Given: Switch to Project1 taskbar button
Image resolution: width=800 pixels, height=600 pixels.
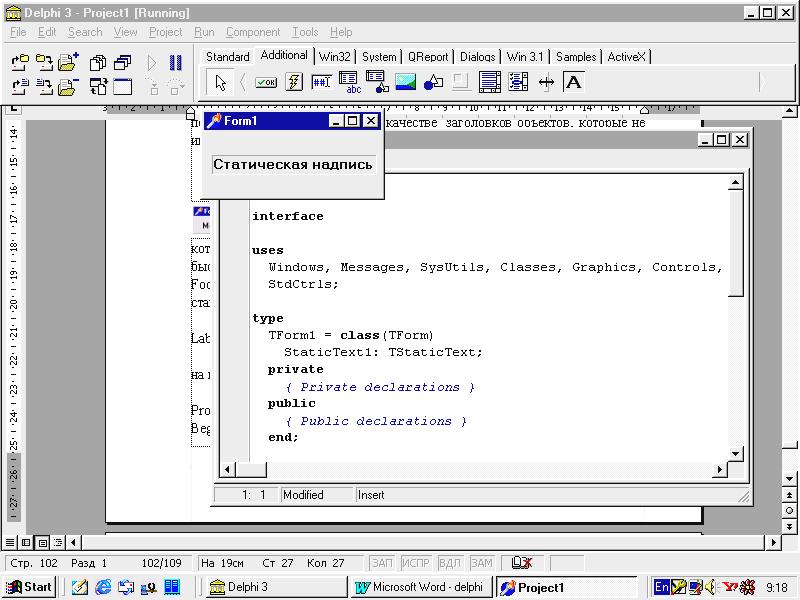Looking at the screenshot, I should (x=566, y=587).
